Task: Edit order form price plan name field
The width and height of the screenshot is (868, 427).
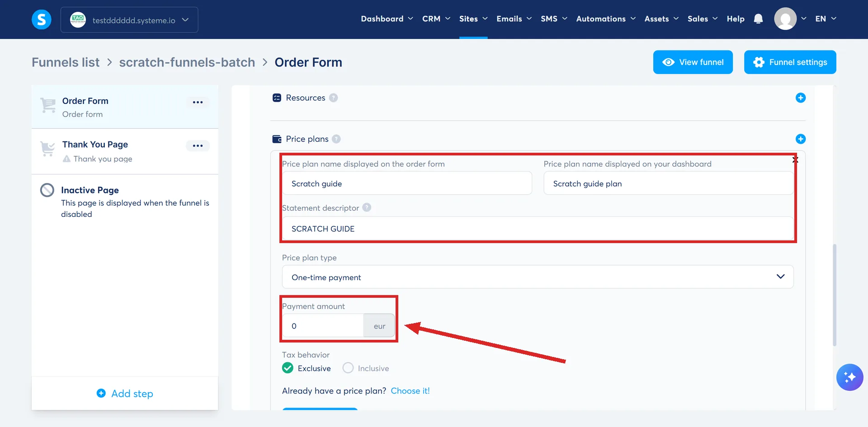Action: tap(407, 183)
